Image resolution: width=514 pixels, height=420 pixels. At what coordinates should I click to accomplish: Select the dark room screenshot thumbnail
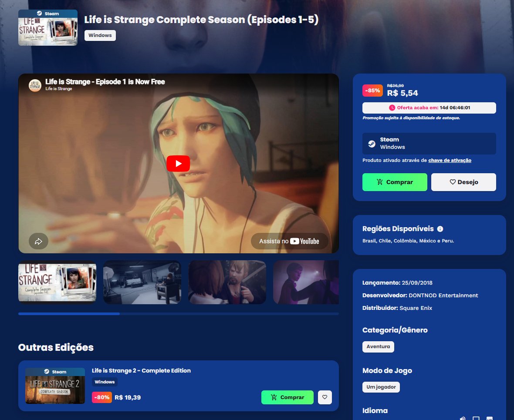click(142, 282)
